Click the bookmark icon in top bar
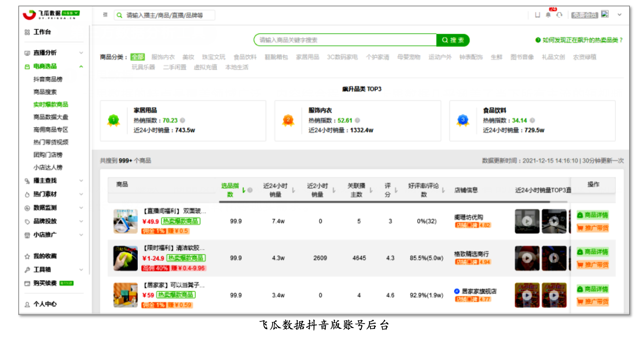Viewport: 644px width, 339px height. [x=537, y=15]
